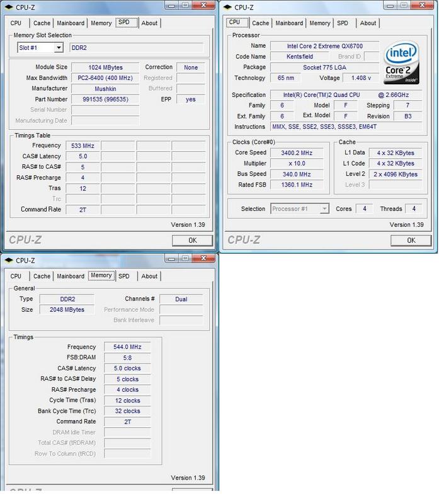Open About tab in bottom Memory window

(149, 277)
